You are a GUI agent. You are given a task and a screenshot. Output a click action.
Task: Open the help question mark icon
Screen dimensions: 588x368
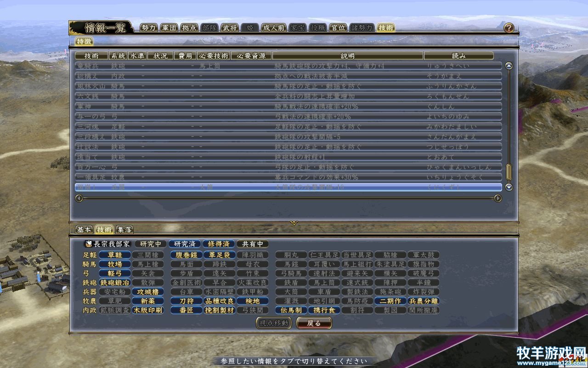coord(509,28)
